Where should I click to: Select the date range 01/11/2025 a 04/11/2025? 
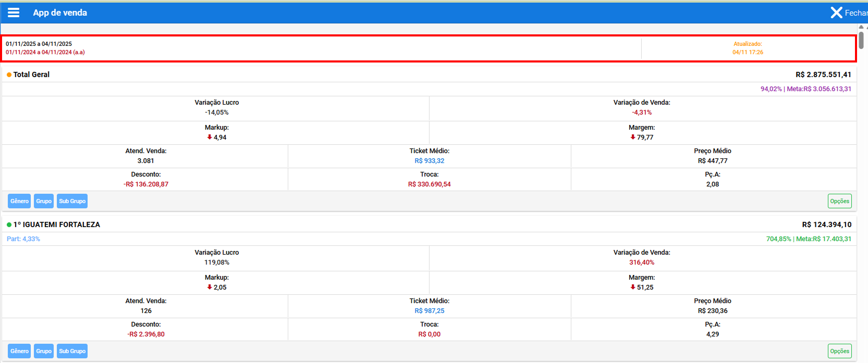tap(39, 44)
